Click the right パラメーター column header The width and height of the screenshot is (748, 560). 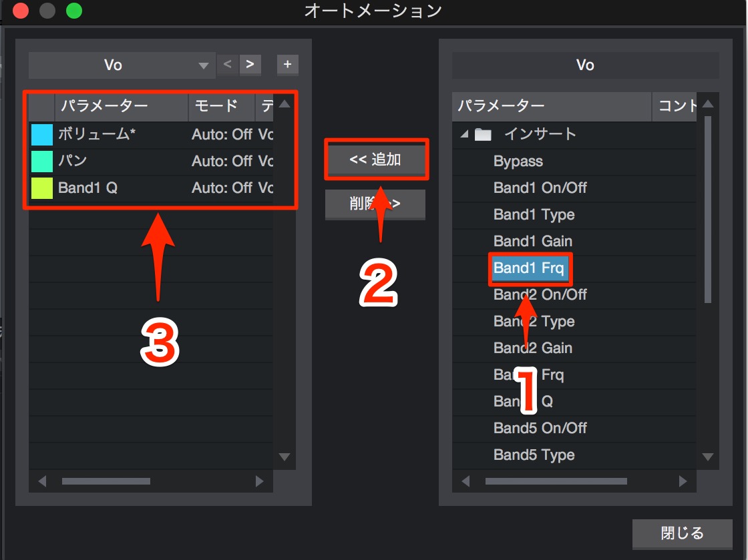click(x=552, y=106)
